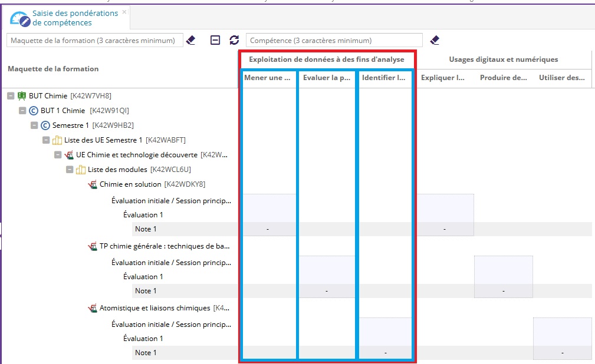Click the Chimie en solution module icon
Screen dimensions: 595x364
click(x=93, y=184)
